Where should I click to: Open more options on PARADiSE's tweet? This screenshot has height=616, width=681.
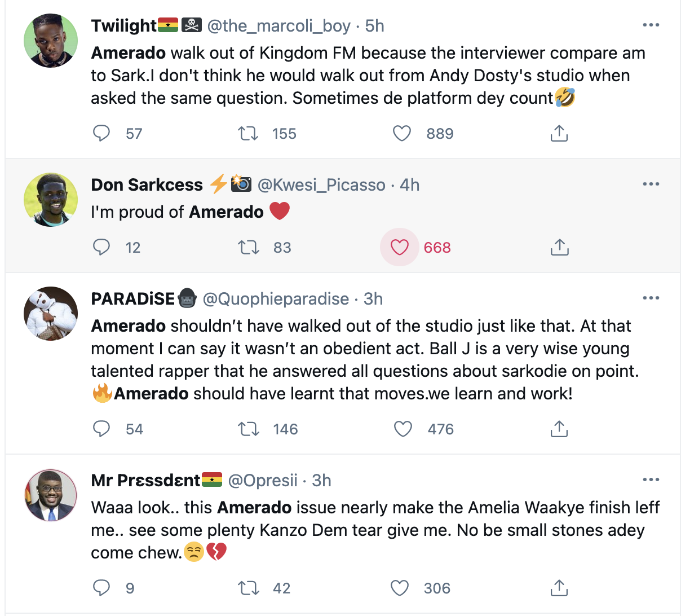click(651, 298)
